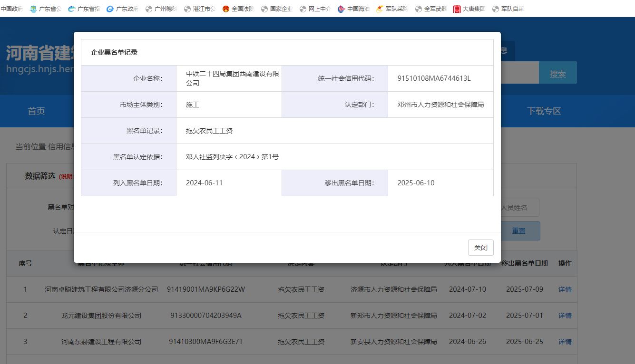Click credit code 91510108MA6744613L
Viewport: 635px width, 364px height.
point(434,78)
